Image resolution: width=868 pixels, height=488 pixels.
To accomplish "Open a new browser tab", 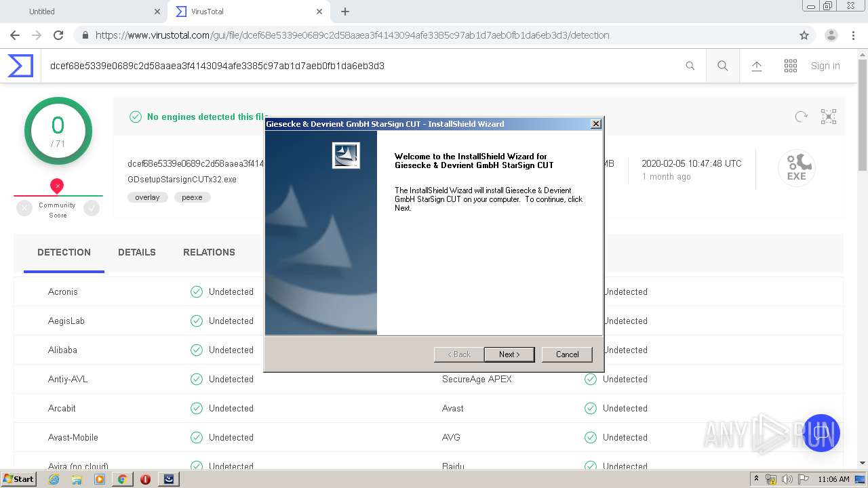I will coord(345,12).
